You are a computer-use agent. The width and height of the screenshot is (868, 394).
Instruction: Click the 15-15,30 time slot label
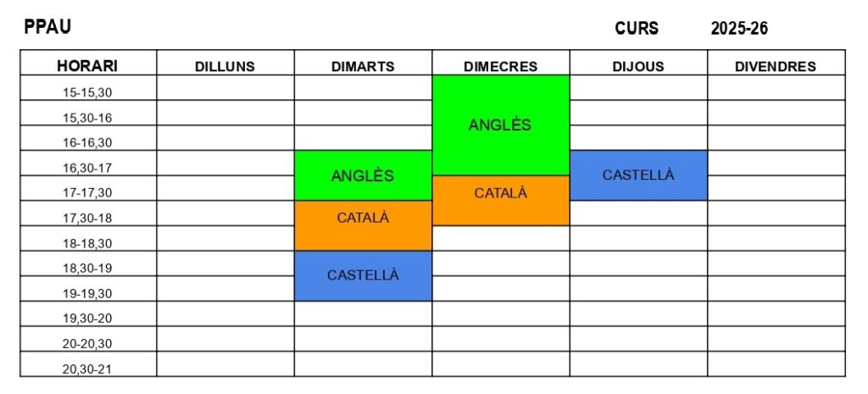coord(87,92)
